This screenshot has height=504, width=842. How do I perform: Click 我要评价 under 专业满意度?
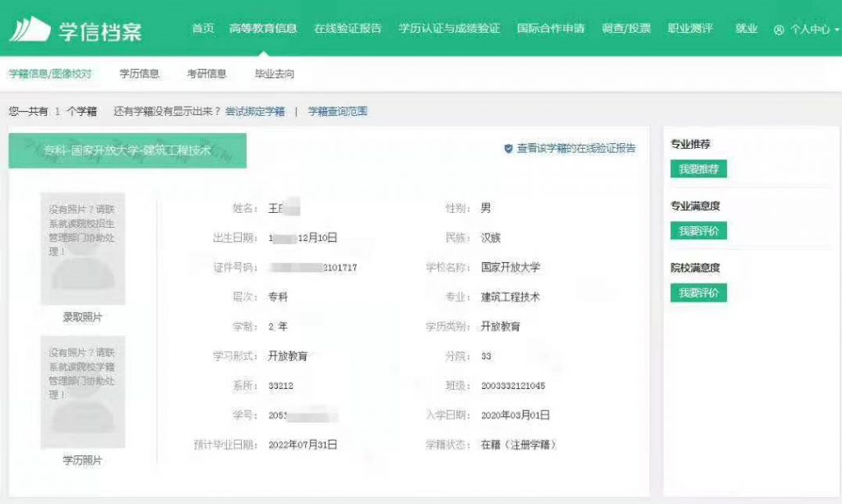click(x=699, y=231)
